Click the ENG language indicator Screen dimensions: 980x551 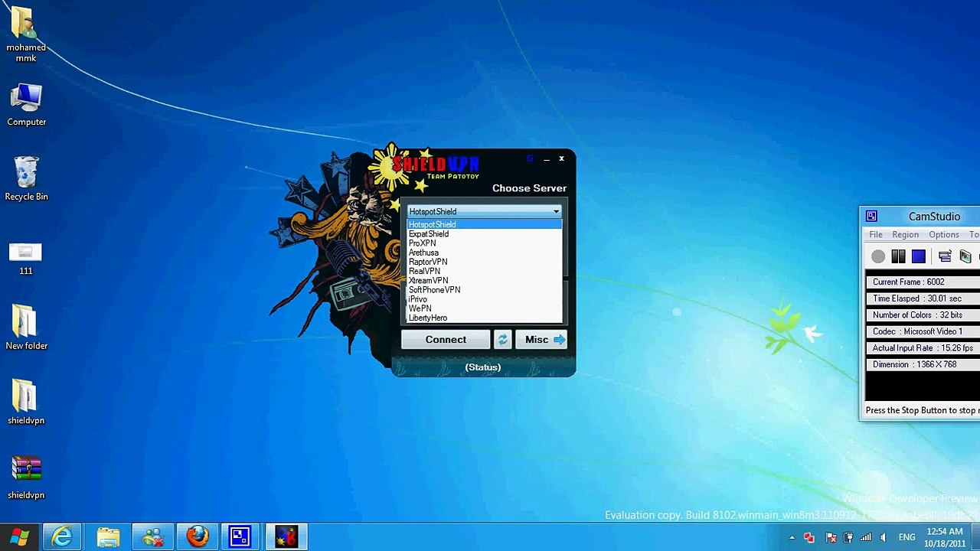pos(906,537)
